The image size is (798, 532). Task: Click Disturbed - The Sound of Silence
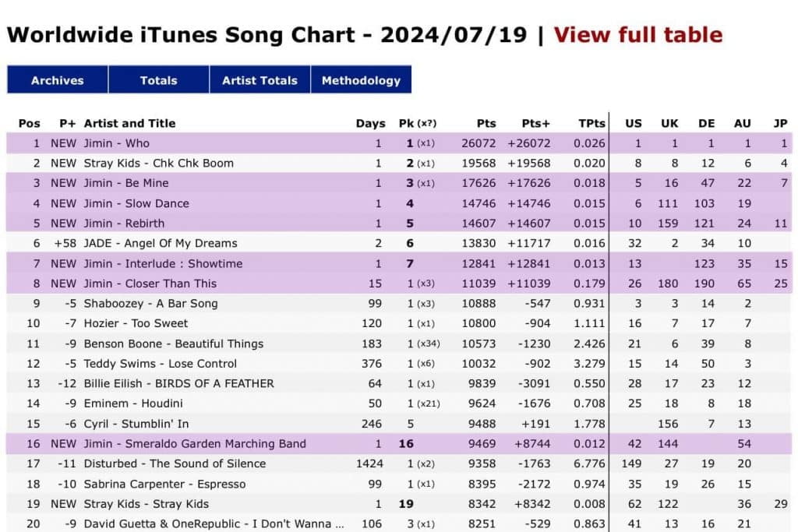(x=175, y=463)
